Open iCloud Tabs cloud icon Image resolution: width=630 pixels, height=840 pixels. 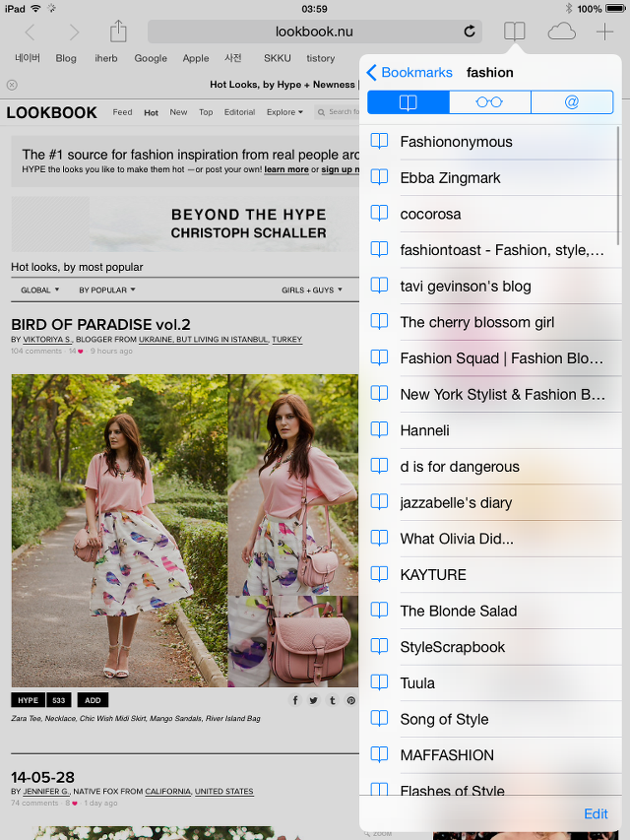561,32
